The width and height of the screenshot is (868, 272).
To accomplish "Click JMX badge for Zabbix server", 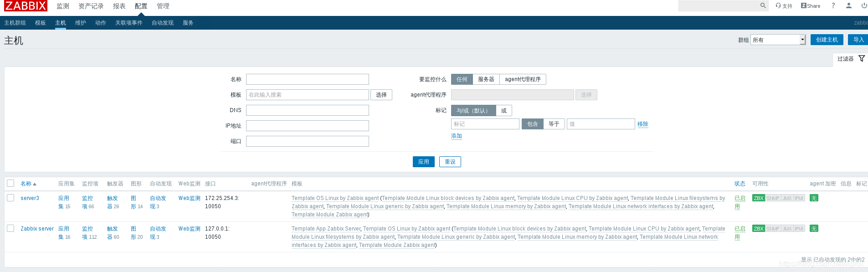I will coord(787,229).
